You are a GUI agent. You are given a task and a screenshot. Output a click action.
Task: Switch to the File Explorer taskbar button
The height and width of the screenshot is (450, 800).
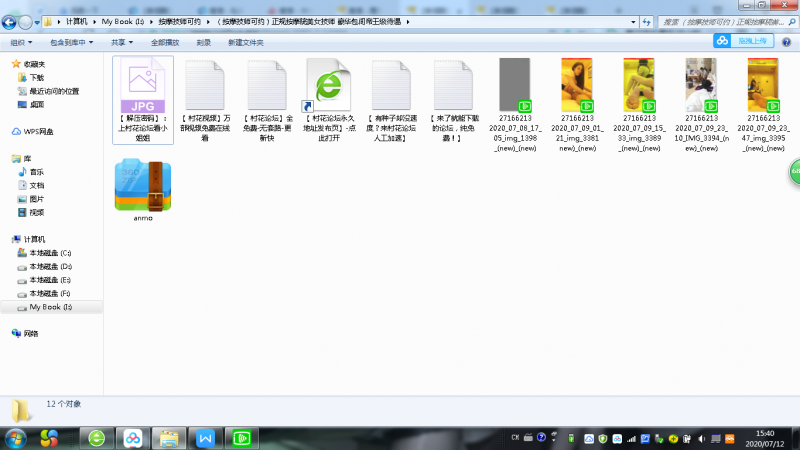click(169, 438)
